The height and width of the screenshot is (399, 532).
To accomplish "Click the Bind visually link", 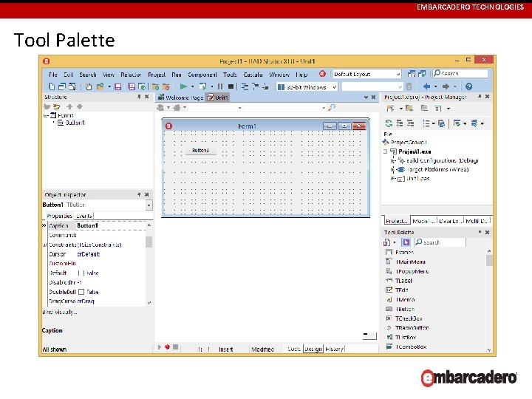I will coord(60,312).
